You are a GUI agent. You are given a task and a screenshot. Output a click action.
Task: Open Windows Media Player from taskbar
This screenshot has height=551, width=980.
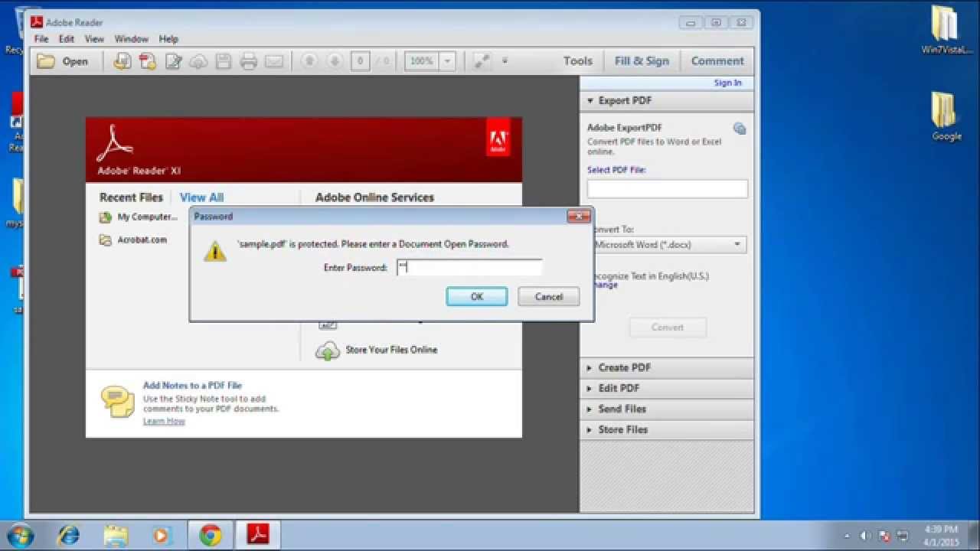pyautogui.click(x=162, y=535)
